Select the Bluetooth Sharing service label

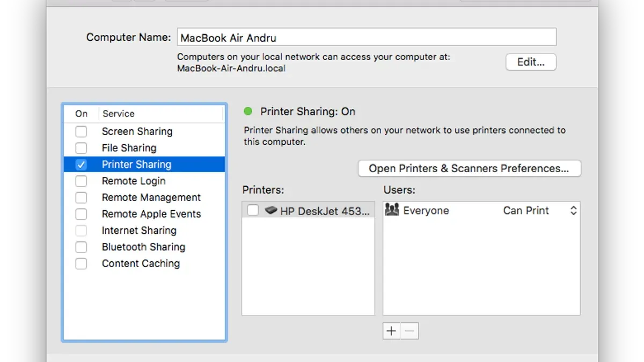tap(143, 247)
